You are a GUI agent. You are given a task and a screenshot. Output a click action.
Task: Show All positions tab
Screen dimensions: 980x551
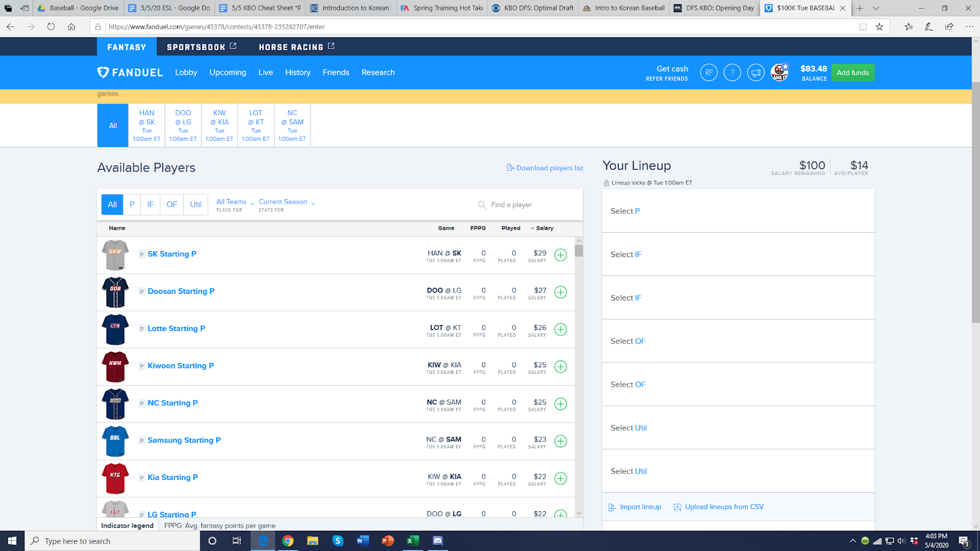112,204
